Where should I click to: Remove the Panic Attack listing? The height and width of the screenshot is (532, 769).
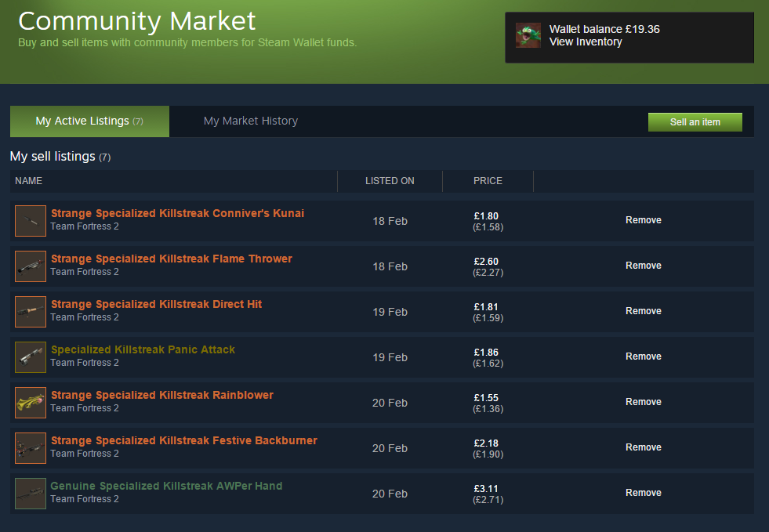(644, 356)
